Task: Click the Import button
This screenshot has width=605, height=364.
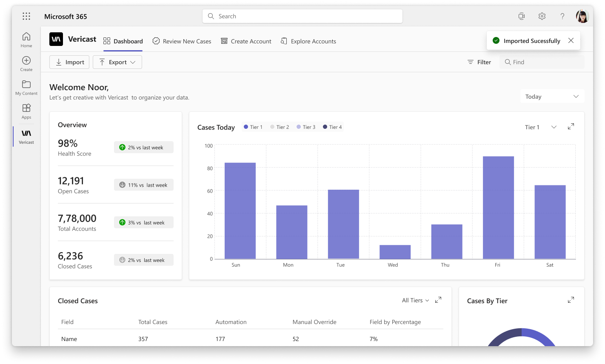Action: click(69, 62)
